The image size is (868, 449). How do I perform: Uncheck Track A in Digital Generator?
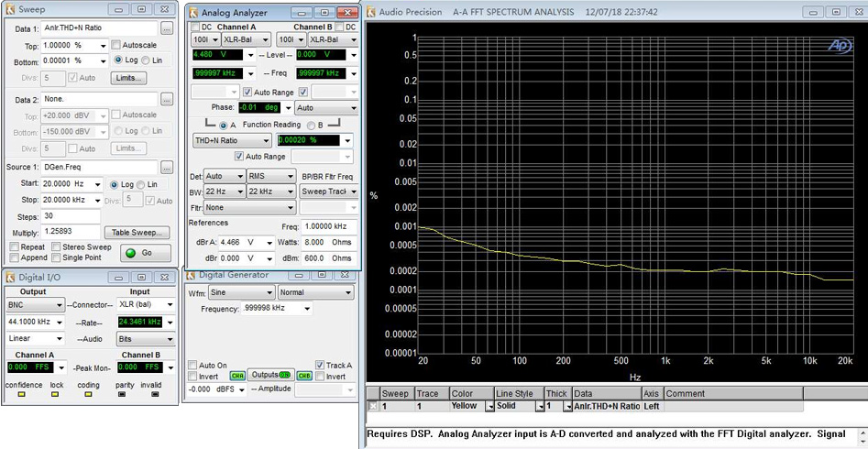319,365
